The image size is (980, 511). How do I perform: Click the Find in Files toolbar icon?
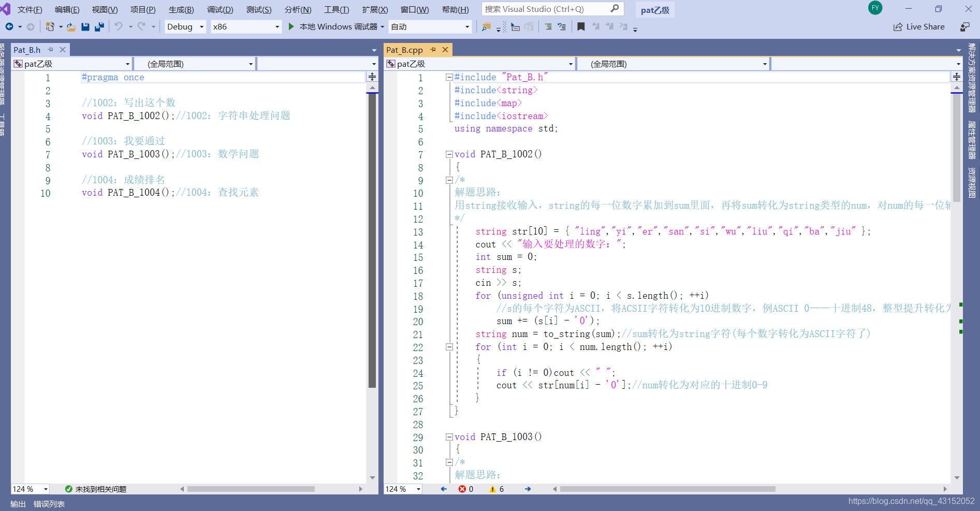486,27
